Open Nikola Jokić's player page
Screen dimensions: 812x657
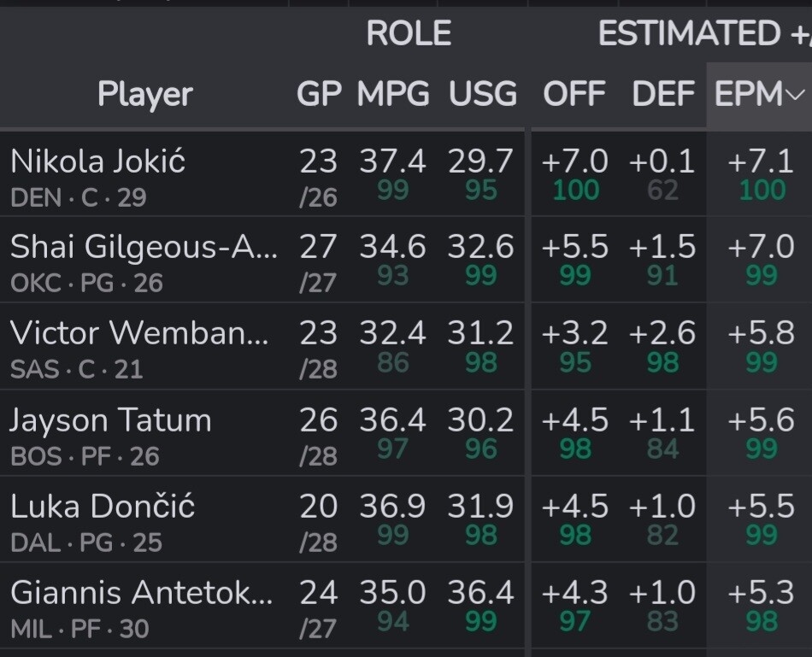pos(97,161)
